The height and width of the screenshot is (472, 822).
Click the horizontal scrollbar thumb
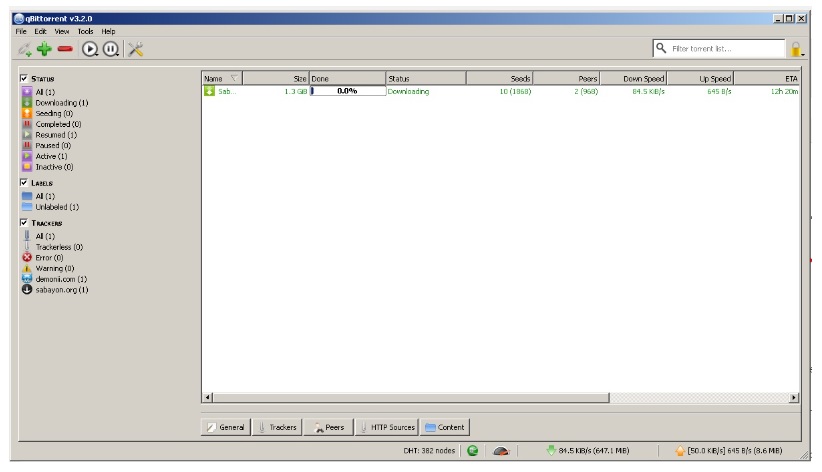click(x=411, y=398)
